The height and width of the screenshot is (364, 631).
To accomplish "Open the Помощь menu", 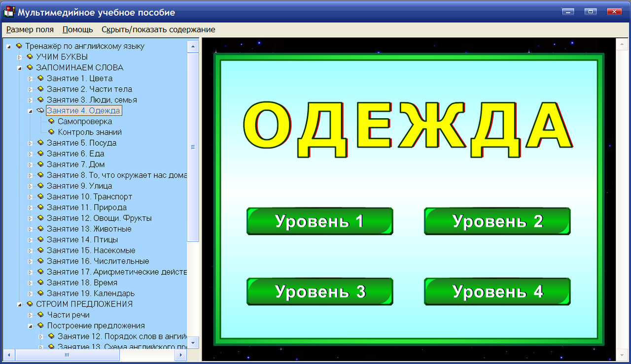I will click(76, 30).
